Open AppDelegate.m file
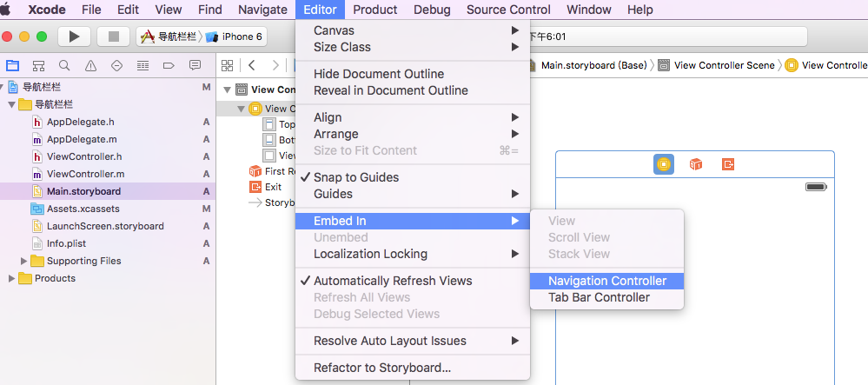Image resolution: width=868 pixels, height=385 pixels. pyautogui.click(x=82, y=139)
